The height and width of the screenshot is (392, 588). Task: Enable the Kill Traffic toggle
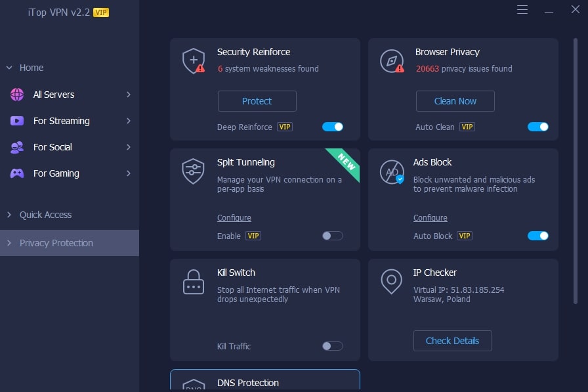click(333, 346)
